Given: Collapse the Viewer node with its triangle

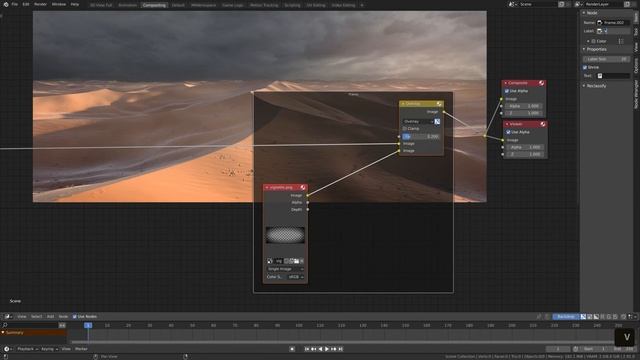Looking at the screenshot, I should point(507,124).
